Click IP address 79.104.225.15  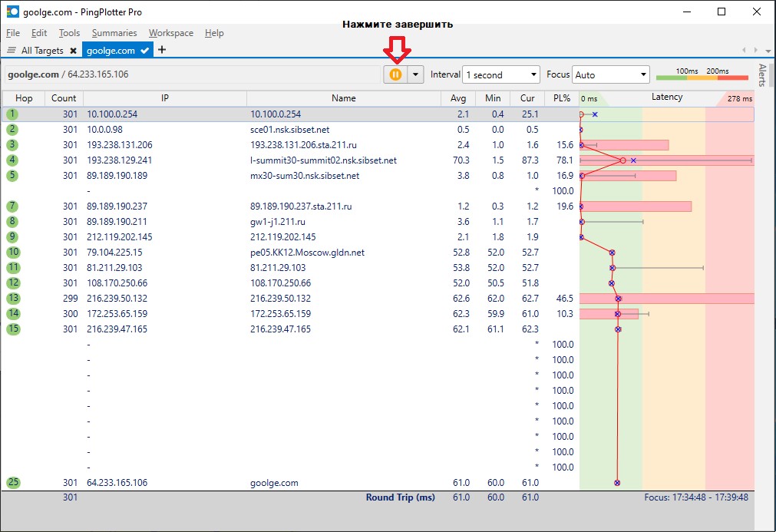tap(114, 253)
